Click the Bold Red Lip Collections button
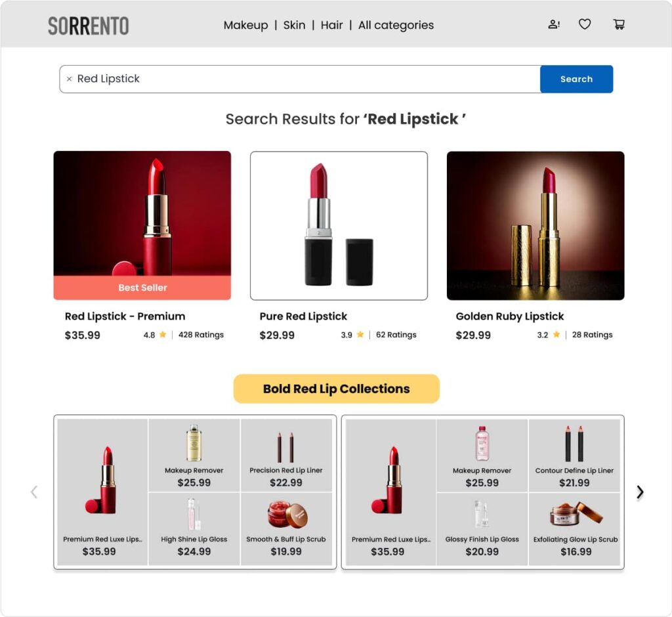 pyautogui.click(x=337, y=389)
